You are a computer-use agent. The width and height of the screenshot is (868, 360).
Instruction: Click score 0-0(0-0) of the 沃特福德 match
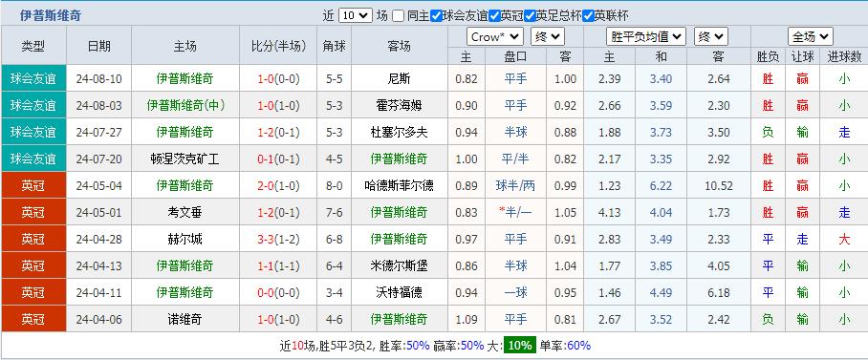278,292
